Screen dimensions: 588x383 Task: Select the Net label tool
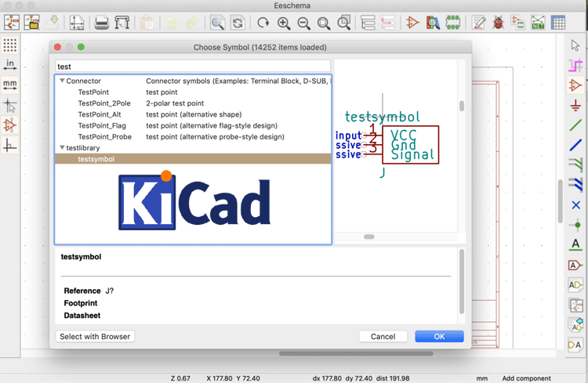(575, 244)
